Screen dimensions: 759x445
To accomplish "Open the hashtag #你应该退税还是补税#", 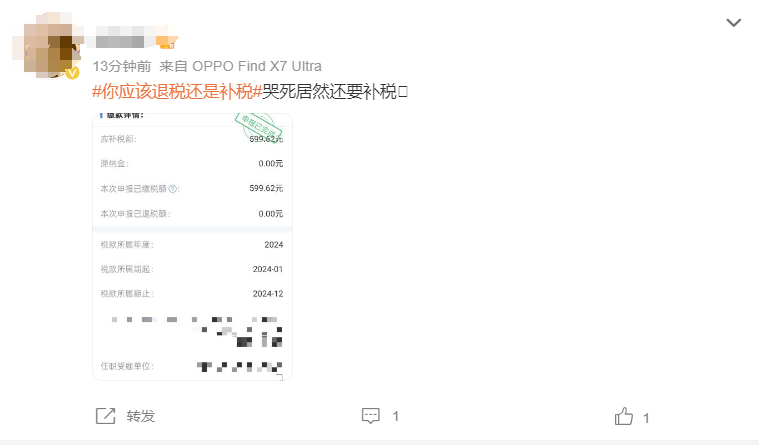I will pyautogui.click(x=177, y=91).
